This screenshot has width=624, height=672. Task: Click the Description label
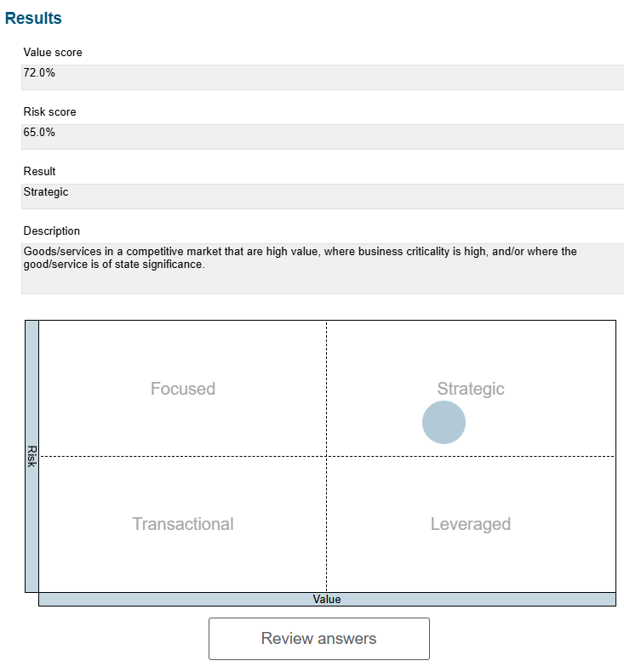point(51,231)
